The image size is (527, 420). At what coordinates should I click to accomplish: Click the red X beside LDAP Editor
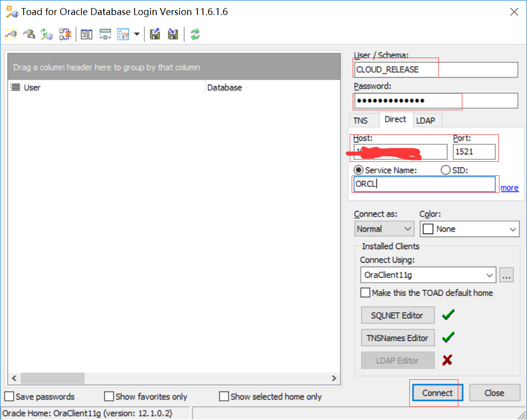click(x=447, y=360)
